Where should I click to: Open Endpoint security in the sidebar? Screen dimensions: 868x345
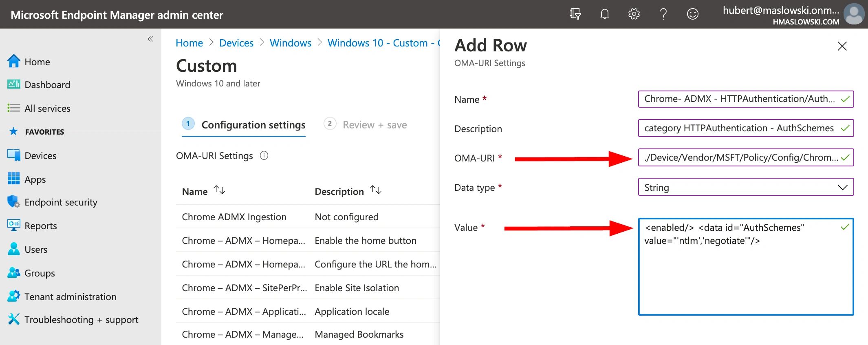pos(61,202)
